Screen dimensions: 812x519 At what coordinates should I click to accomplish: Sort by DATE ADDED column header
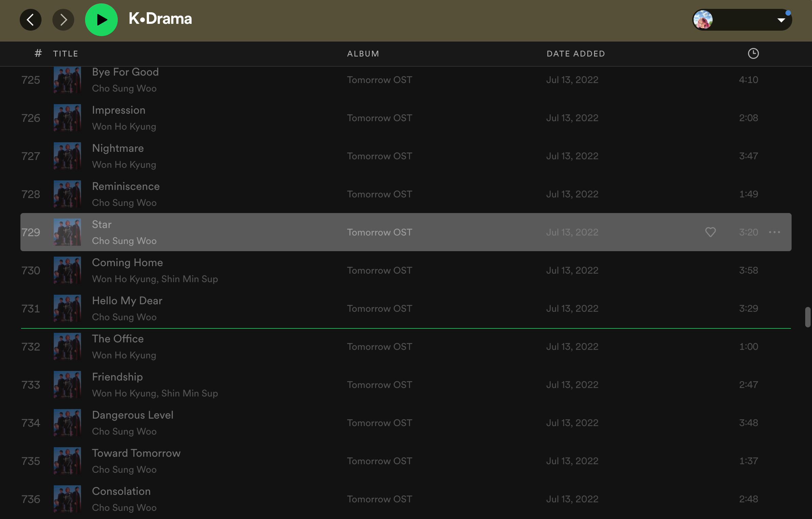click(x=575, y=54)
